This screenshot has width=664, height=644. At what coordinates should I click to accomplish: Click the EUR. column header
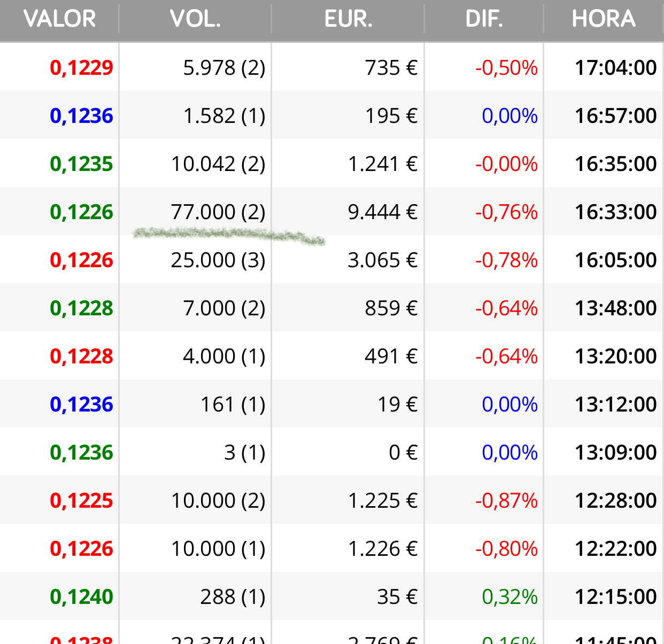348,19
